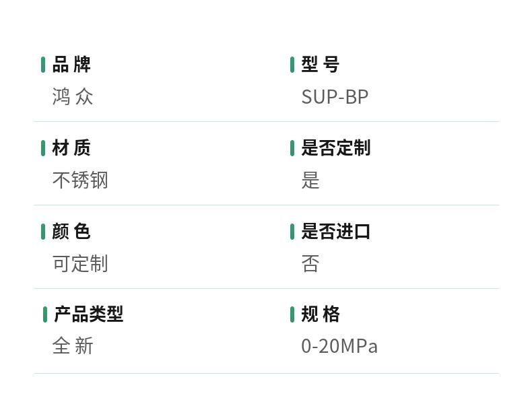Click the green marker beside 产品类型
Screen dimensions: 532x404
(45, 314)
